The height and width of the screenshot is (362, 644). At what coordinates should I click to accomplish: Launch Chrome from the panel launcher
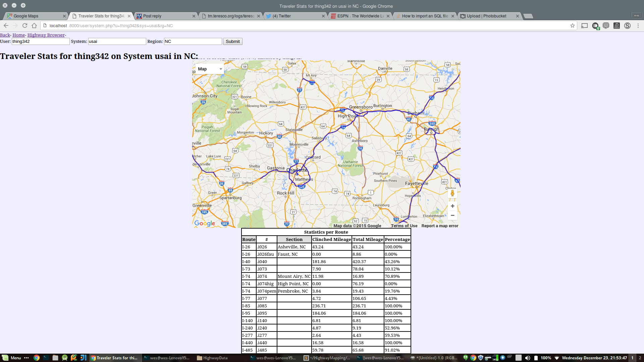click(37, 358)
